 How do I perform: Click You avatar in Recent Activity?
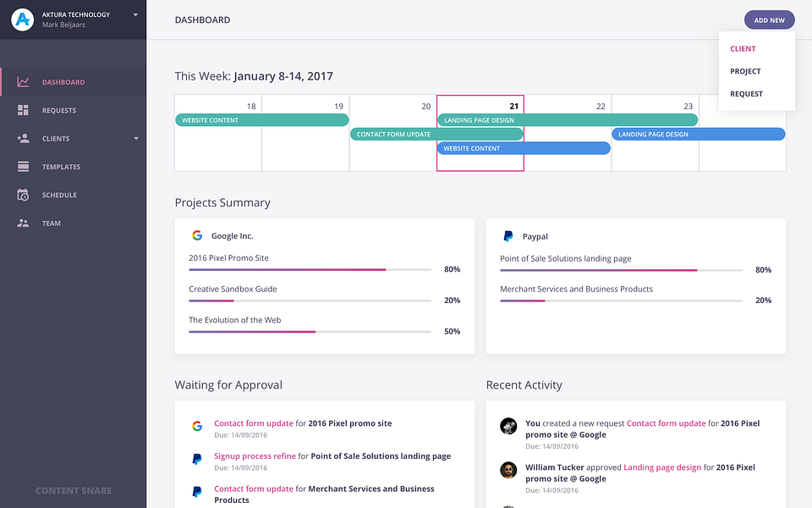pyautogui.click(x=508, y=426)
